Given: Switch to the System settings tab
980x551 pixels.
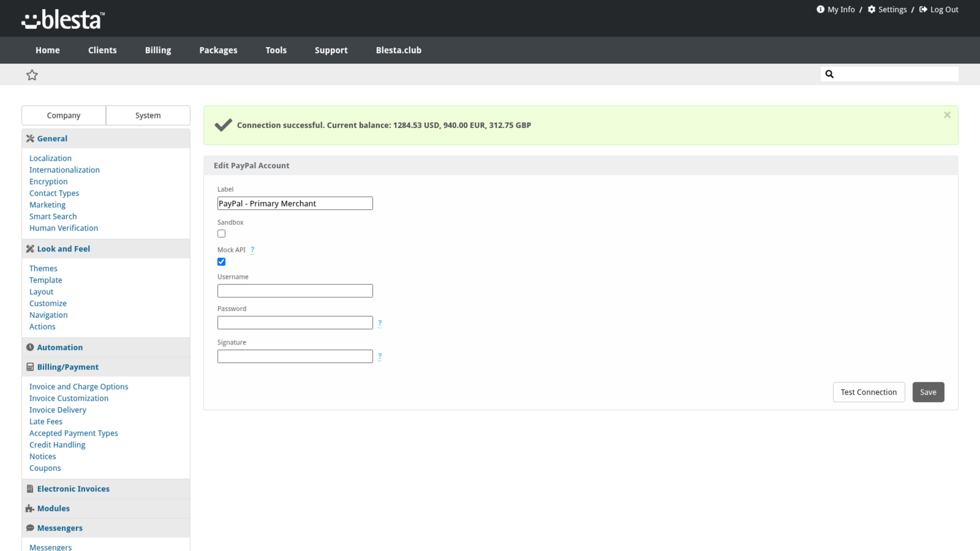Looking at the screenshot, I should pos(148,115).
